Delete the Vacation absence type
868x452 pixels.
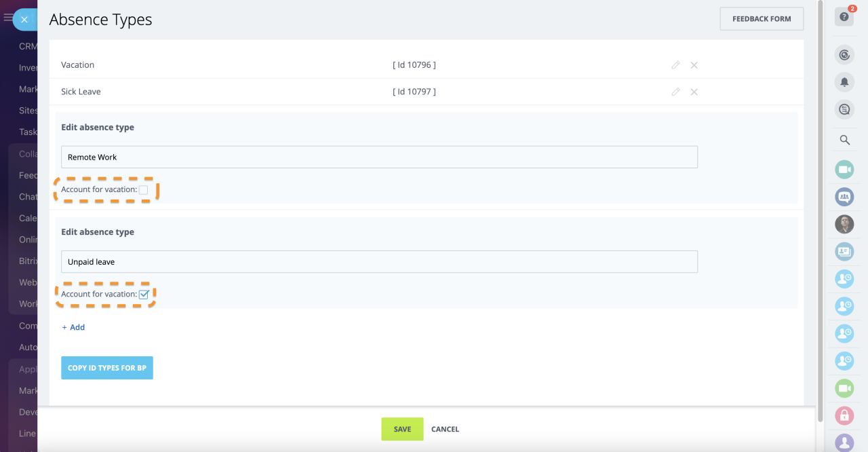pos(694,65)
